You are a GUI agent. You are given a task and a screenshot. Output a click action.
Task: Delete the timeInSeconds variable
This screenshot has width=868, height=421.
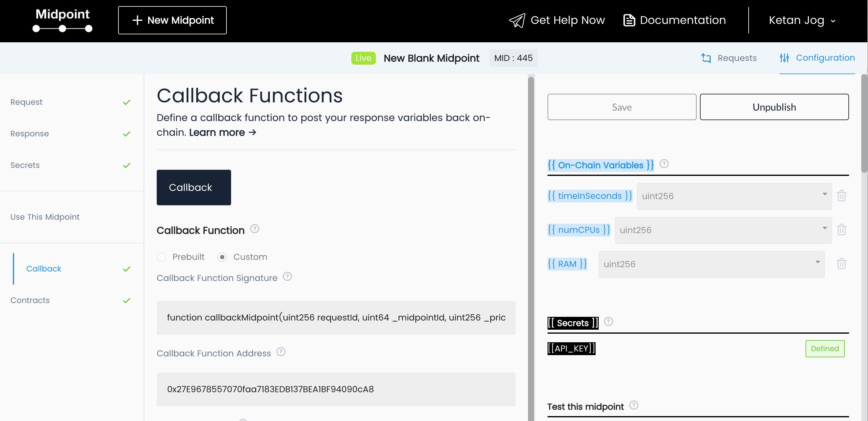pos(841,196)
